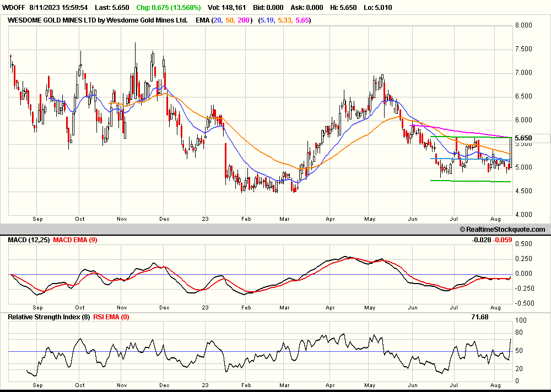Select the magenta 5.65 EMA value
Viewport: 551px width, 392px height.
tap(302, 20)
